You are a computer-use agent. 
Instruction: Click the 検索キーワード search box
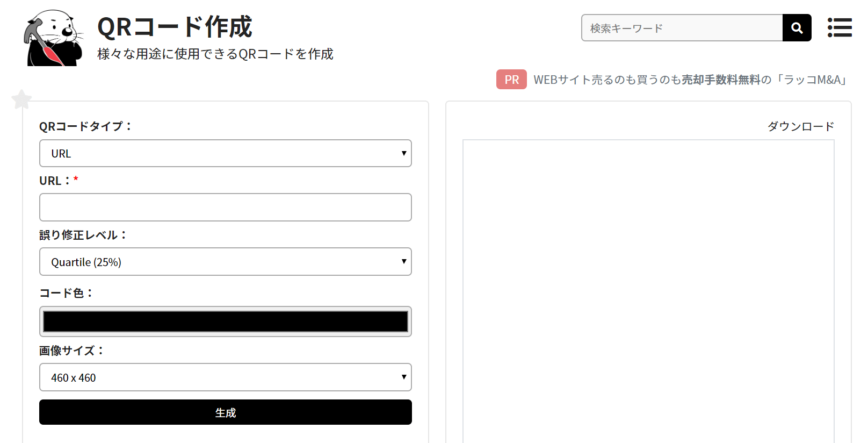682,28
